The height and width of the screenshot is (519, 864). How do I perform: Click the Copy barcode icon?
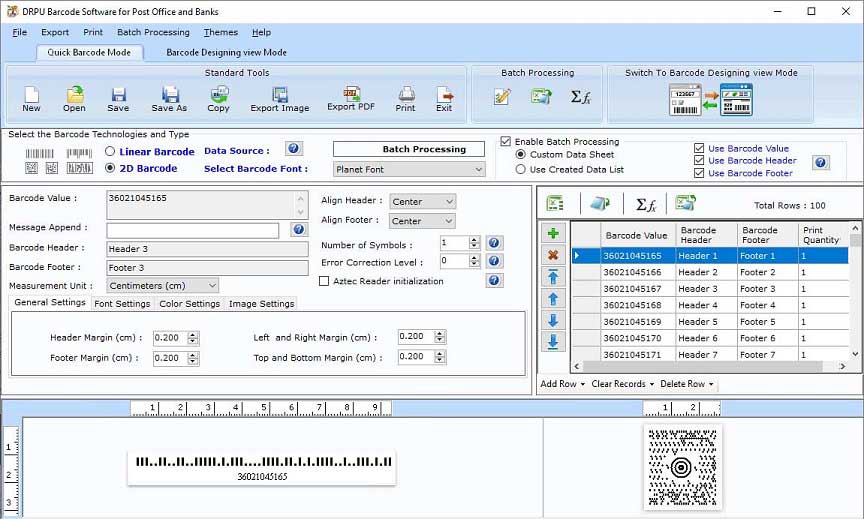coord(219,95)
